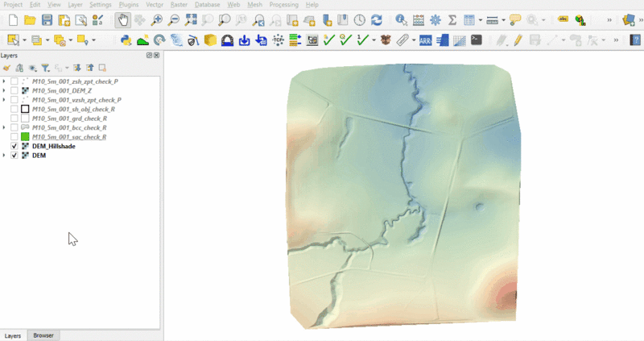Expand the M10_5m_001_bcc_check_R layer tree
644x341 pixels.
5,127
